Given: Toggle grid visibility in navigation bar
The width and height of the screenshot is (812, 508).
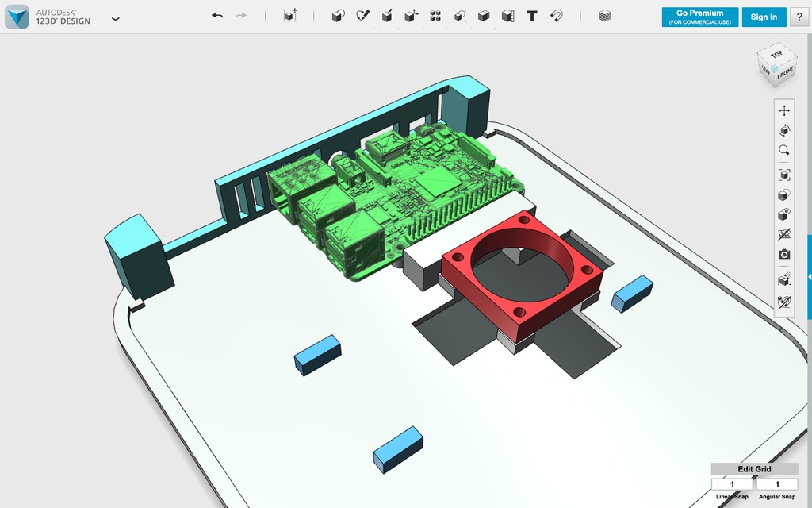Looking at the screenshot, I should point(784,235).
